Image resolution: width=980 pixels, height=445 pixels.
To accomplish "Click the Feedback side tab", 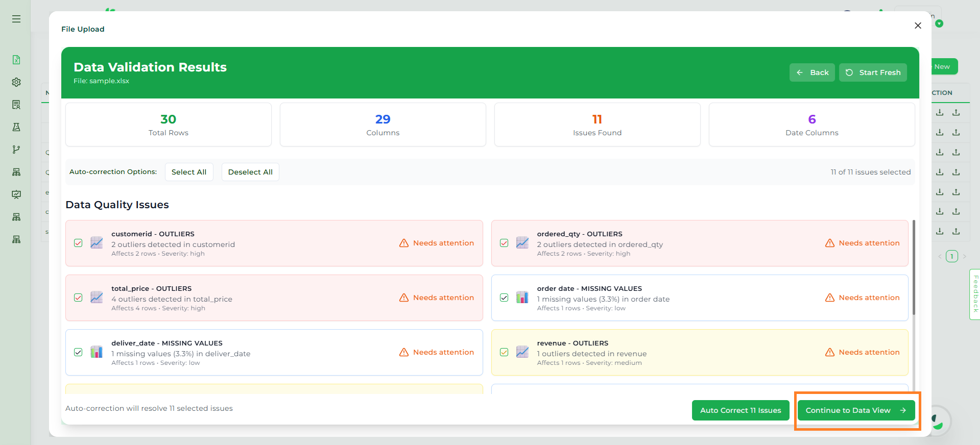I will (975, 294).
